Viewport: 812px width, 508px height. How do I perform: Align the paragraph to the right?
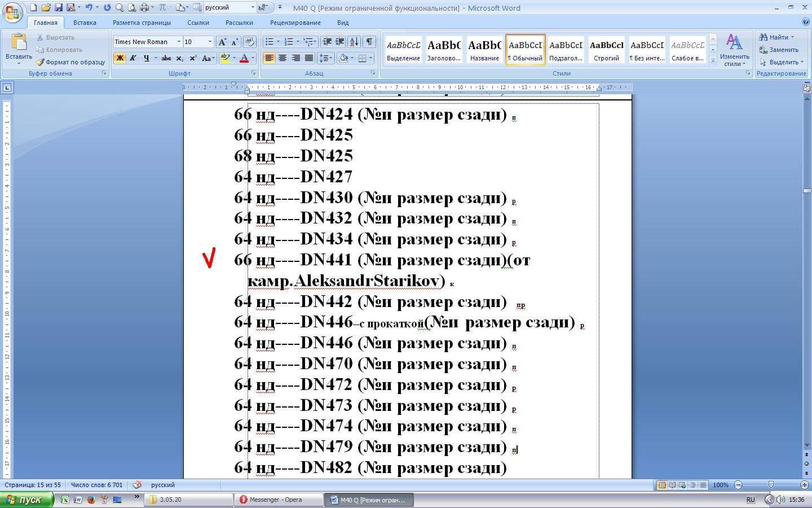click(x=295, y=58)
